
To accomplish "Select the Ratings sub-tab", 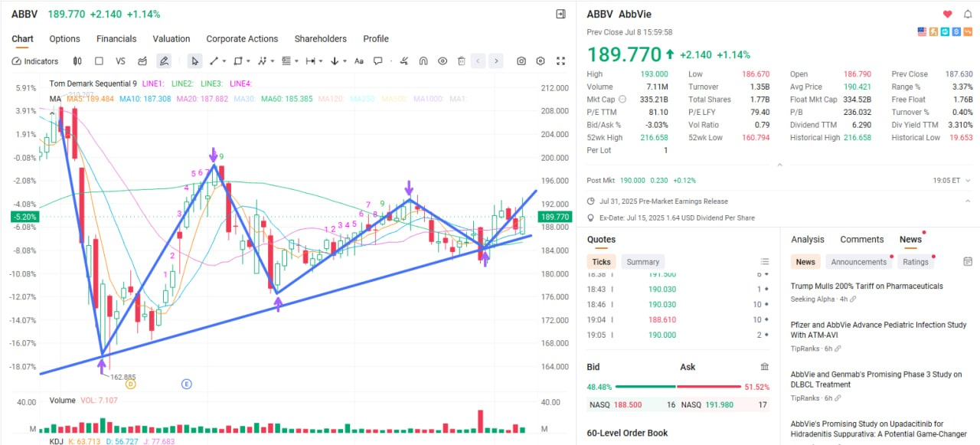I will point(915,262).
